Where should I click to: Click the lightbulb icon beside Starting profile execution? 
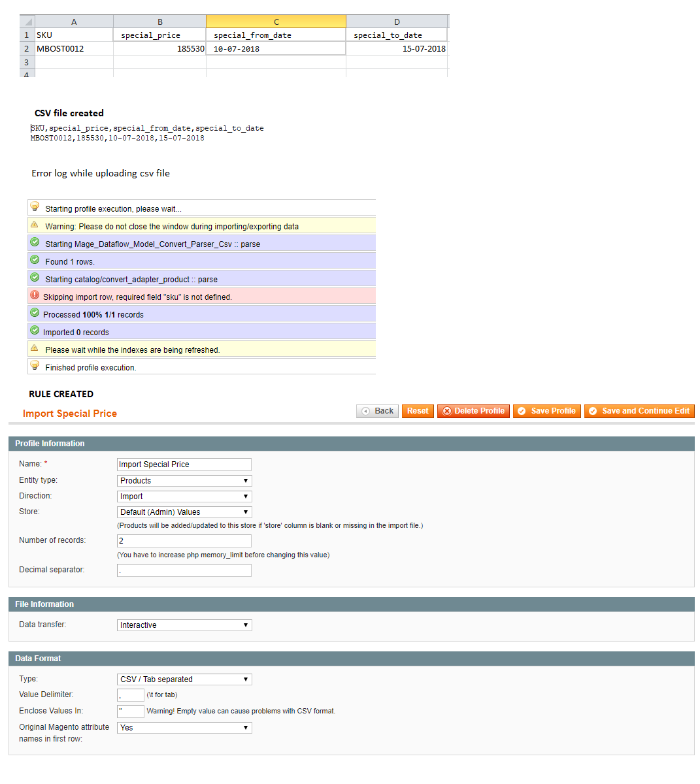(35, 207)
